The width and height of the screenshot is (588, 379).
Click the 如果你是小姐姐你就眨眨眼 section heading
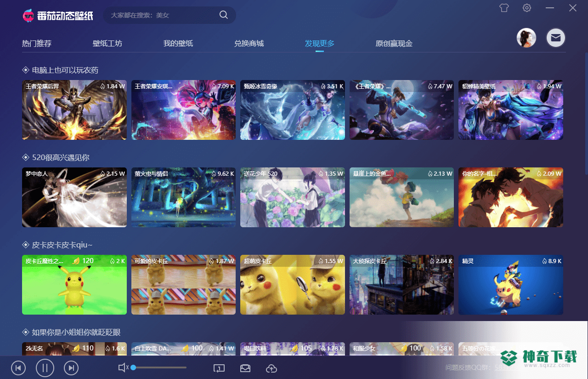click(76, 333)
